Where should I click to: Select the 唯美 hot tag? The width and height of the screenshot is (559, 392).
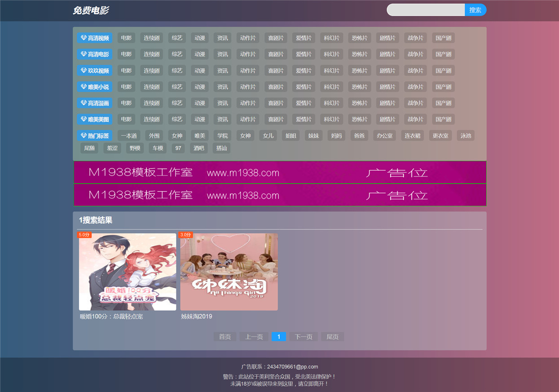tap(200, 136)
